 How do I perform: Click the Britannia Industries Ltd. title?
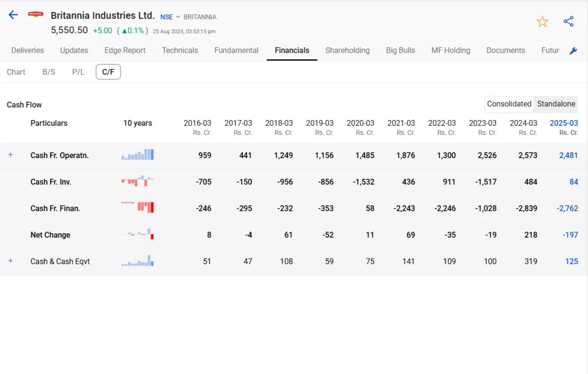pos(103,16)
